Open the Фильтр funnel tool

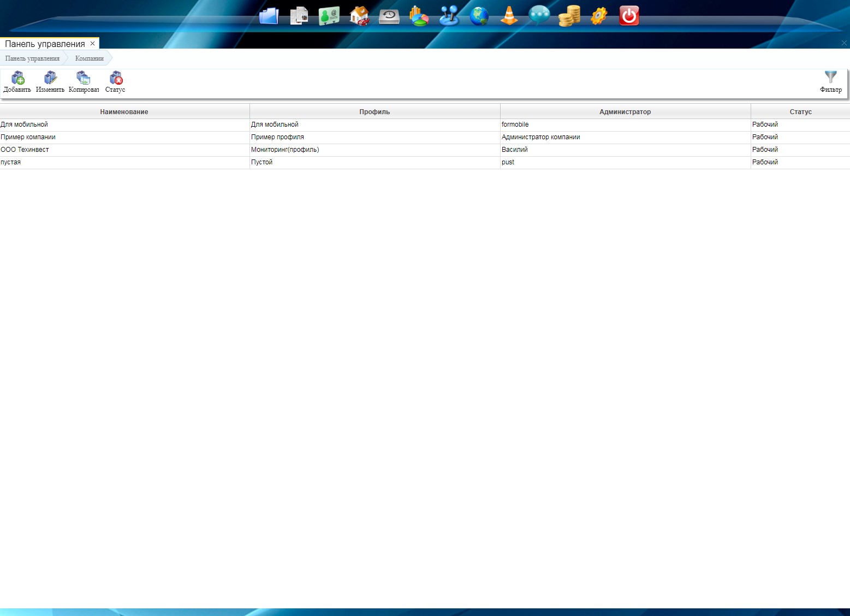(x=830, y=82)
